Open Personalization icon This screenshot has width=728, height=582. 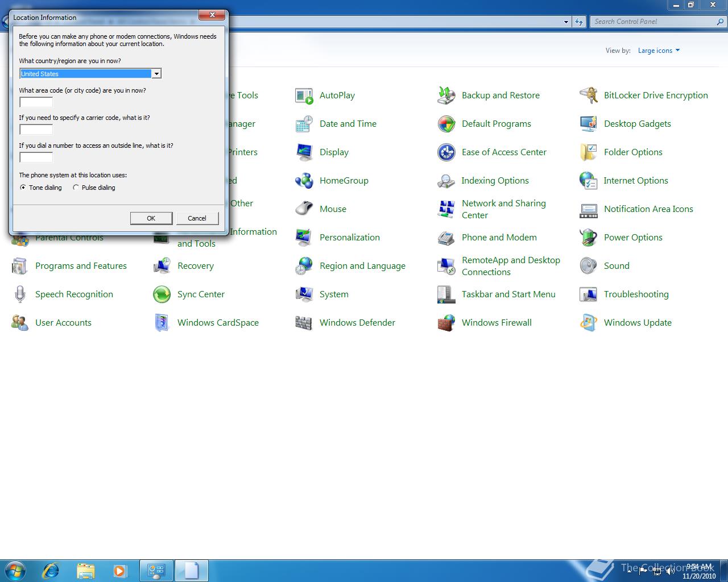304,238
